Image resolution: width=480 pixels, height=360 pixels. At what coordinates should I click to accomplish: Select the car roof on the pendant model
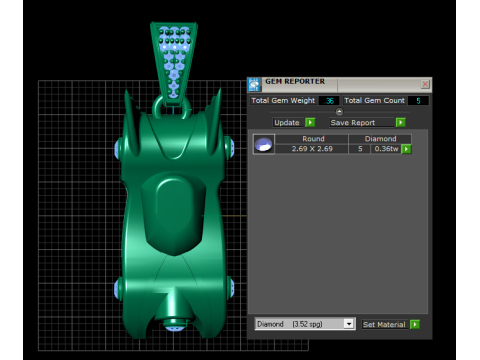click(x=174, y=213)
